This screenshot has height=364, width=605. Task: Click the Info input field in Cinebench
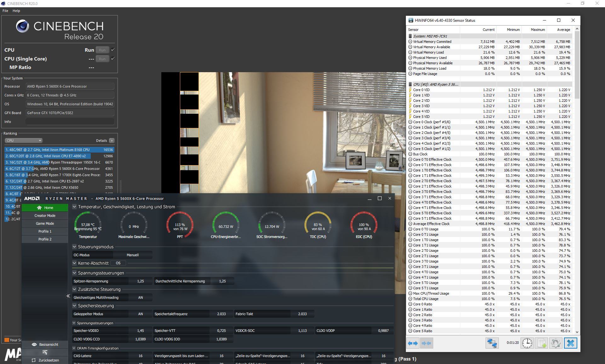click(70, 122)
